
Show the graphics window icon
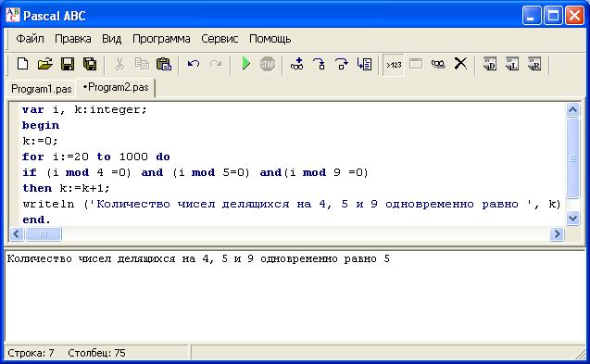point(416,64)
